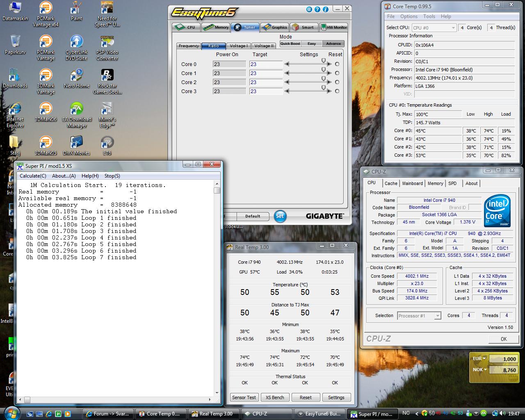Open Super PI Stop menu
This screenshot has height=420, width=525.
pyautogui.click(x=112, y=176)
